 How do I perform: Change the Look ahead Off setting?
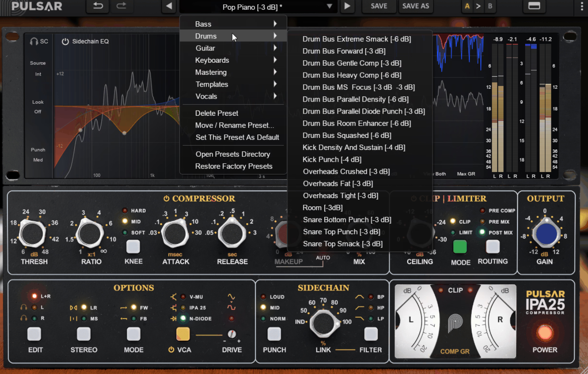click(38, 111)
